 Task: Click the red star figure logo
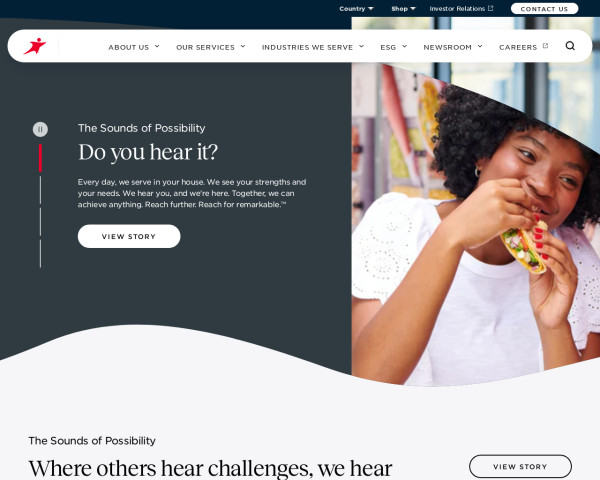35,46
